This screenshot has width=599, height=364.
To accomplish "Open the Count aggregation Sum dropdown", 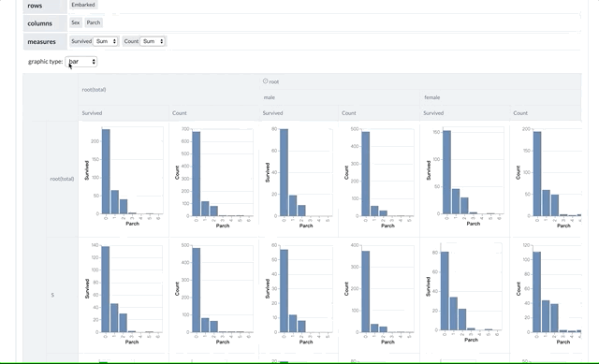I will click(x=153, y=41).
